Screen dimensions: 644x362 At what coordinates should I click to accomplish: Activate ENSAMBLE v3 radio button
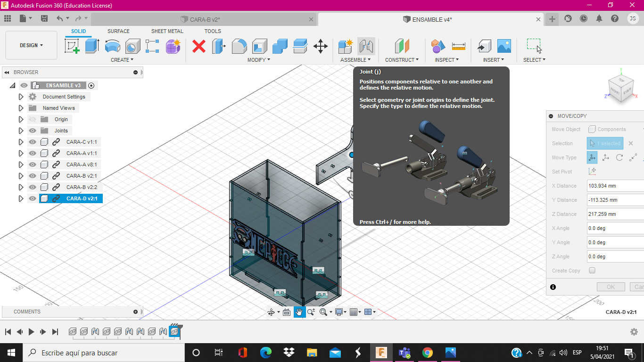(x=91, y=85)
